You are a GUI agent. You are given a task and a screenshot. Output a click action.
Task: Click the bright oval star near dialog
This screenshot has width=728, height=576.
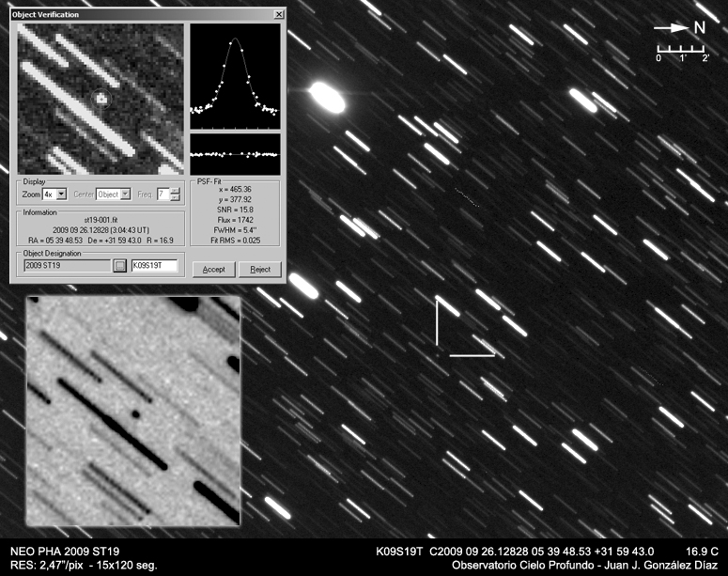[x=326, y=95]
